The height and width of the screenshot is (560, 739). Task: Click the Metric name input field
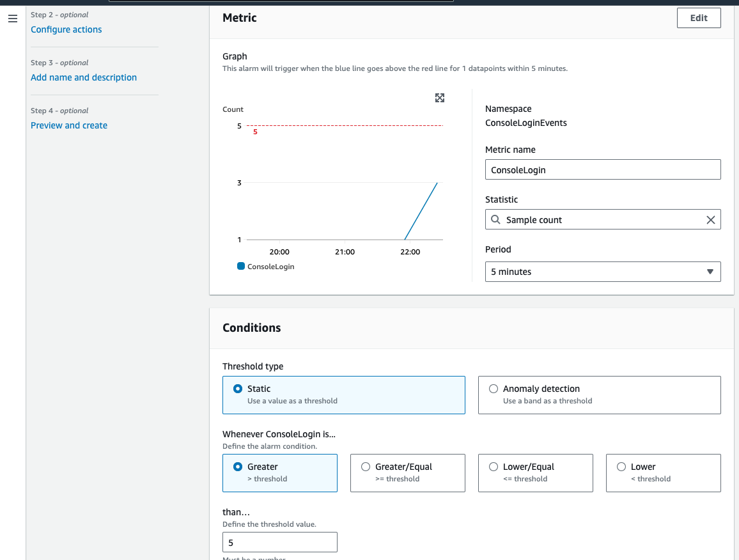(603, 170)
